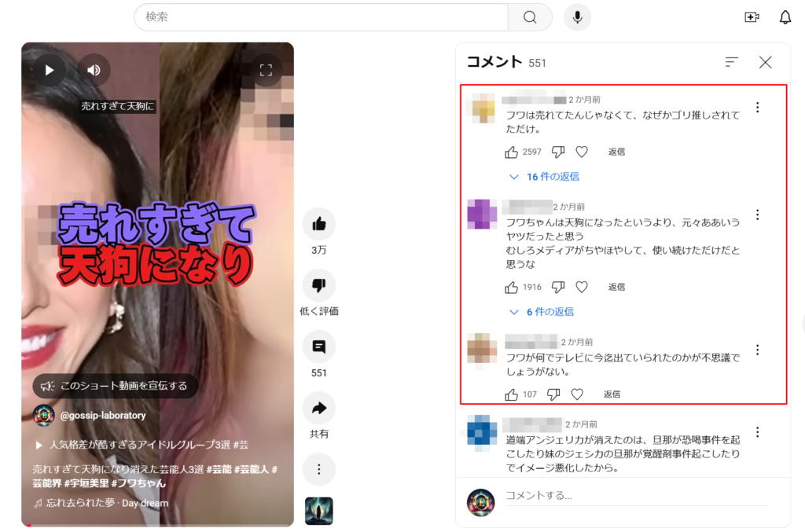
Task: Share the short via 共有 arrow
Action: (318, 409)
